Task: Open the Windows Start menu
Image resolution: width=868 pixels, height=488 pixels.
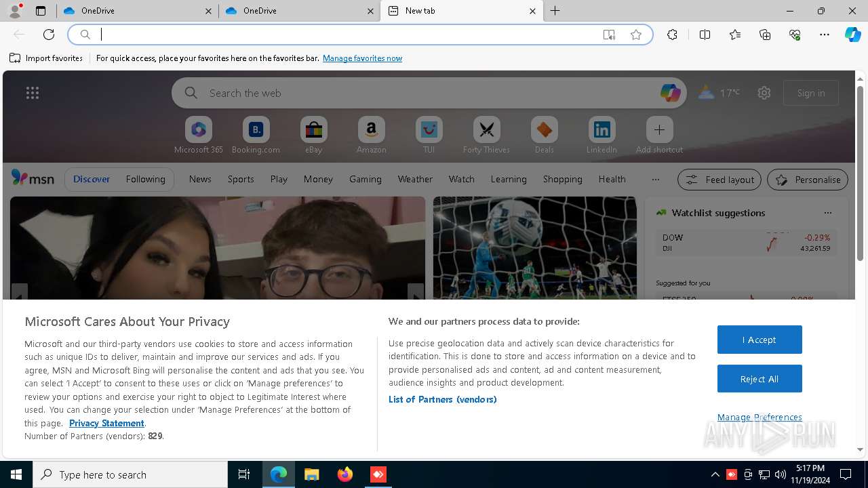Action: click(x=16, y=474)
